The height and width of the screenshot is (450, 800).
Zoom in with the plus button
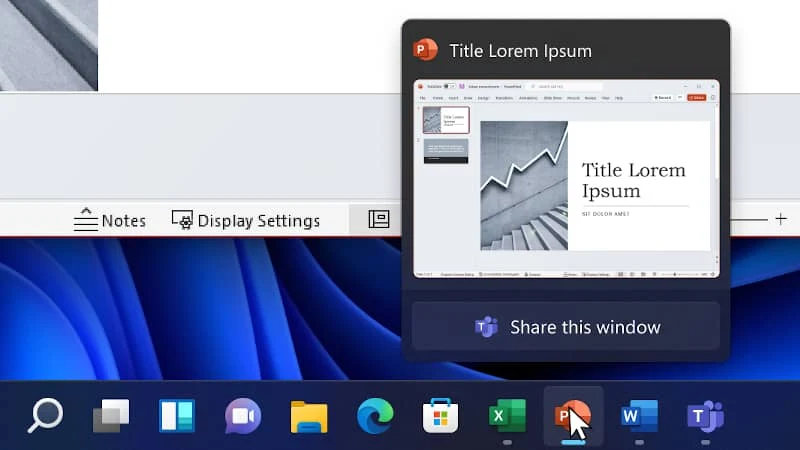781,219
